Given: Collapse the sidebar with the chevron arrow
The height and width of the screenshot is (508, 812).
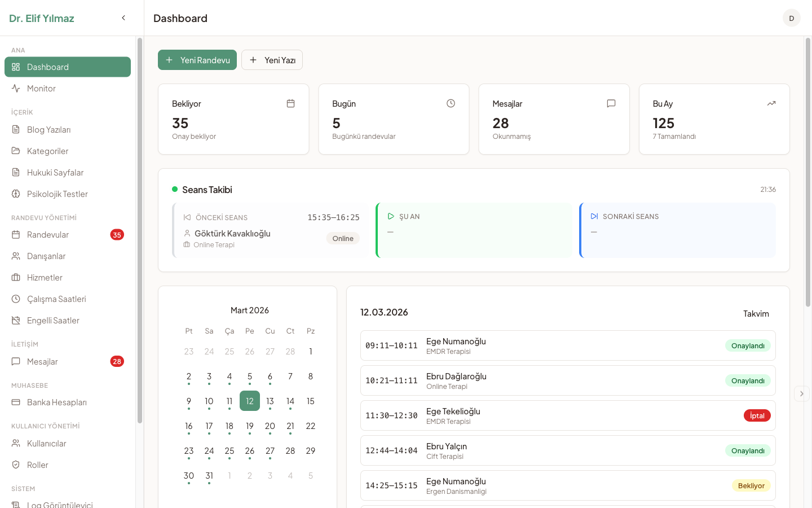Looking at the screenshot, I should click(123, 18).
